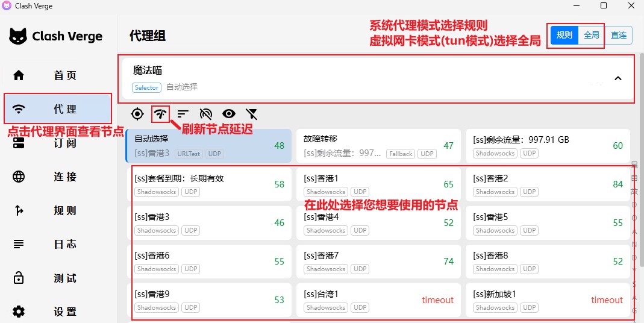Viewport: 644px width, 323px height.
Task: Open the 连接 connections page
Action: pyautogui.click(x=57, y=177)
